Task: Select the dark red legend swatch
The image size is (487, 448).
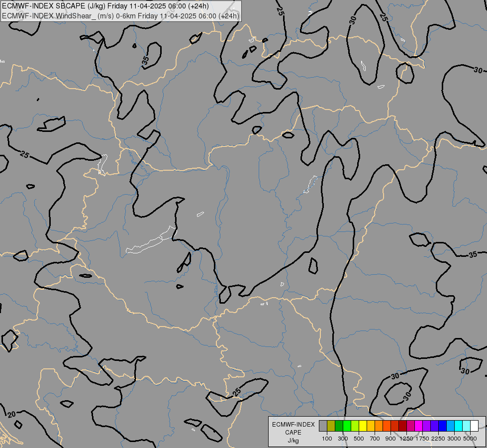Action: point(402,426)
